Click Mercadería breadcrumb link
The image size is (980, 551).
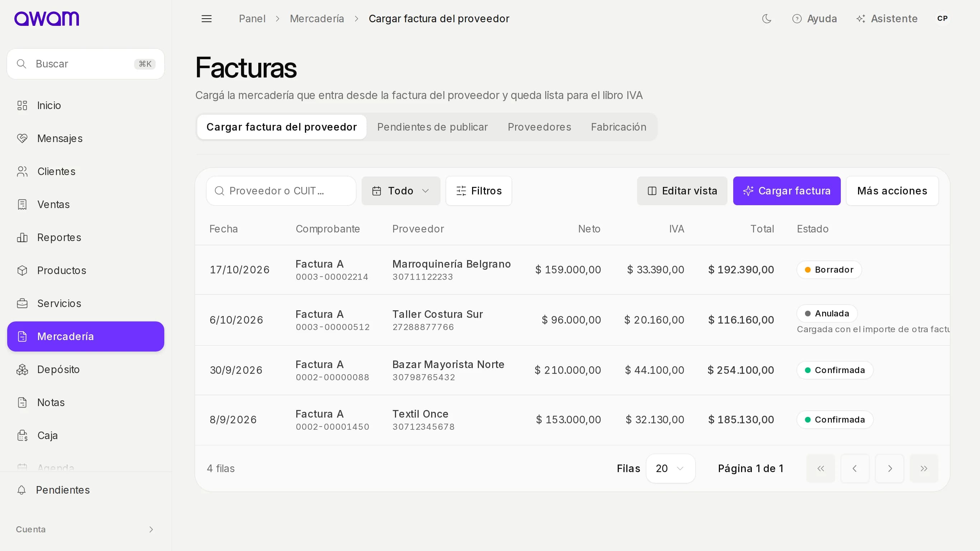(316, 19)
